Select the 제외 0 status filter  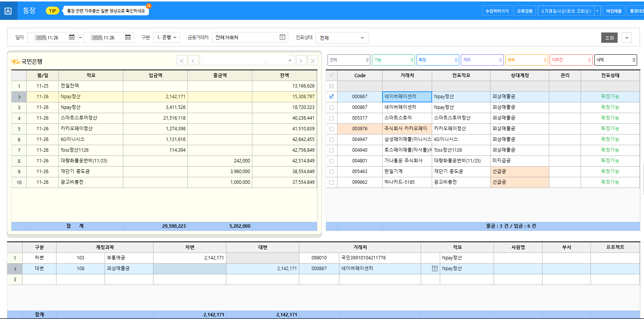pyautogui.click(x=482, y=60)
